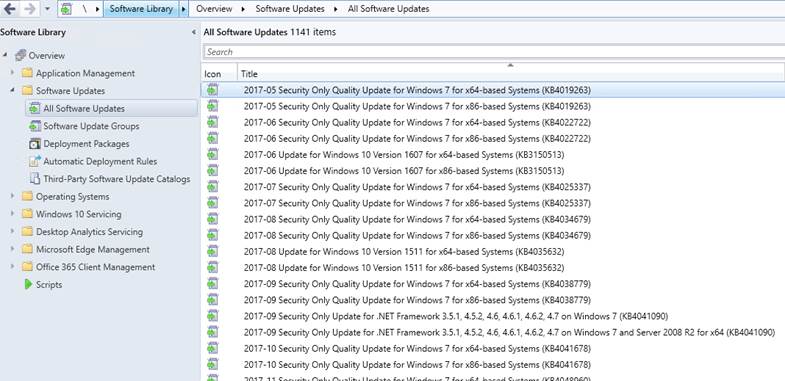
Task: Click the Third-Party Software Update Catalogs icon
Action: click(35, 179)
